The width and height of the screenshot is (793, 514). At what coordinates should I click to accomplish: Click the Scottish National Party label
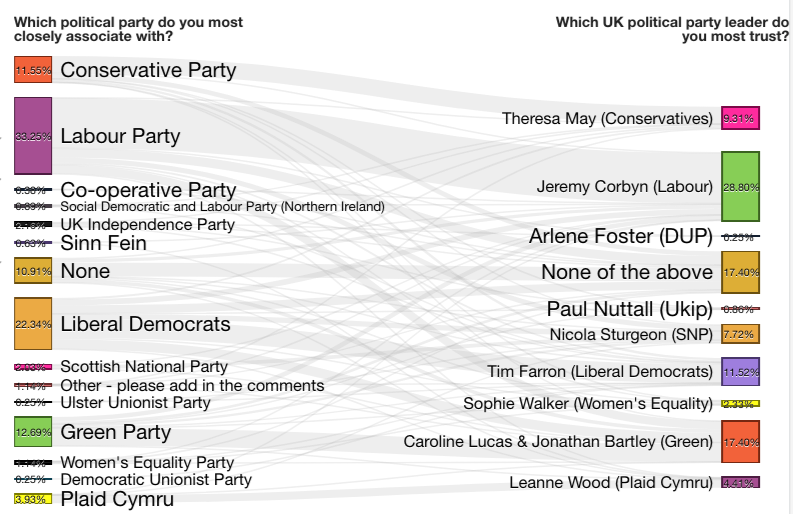(144, 366)
